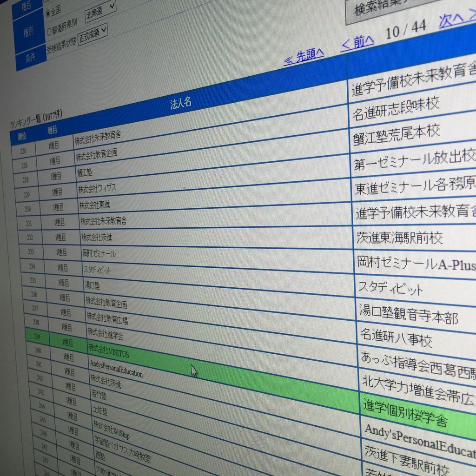Click the rank 228 cell
The height and width of the screenshot is (476, 476).
point(26,180)
